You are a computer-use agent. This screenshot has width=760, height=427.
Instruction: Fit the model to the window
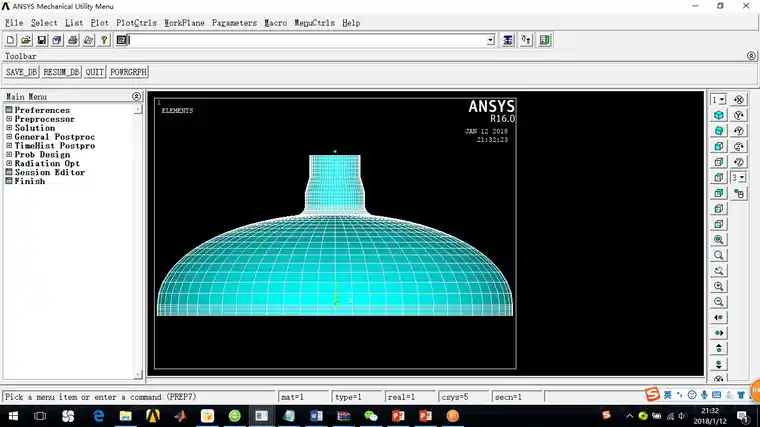pos(719,239)
